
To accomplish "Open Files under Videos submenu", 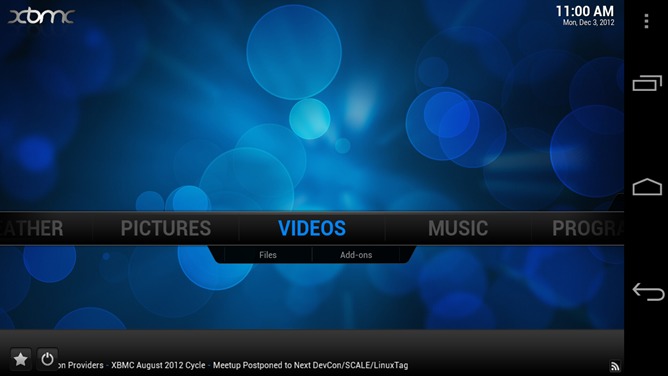I will point(268,255).
